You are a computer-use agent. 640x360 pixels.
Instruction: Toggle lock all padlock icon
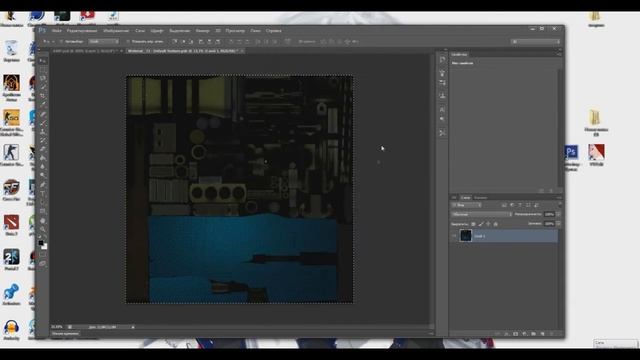pos(496,224)
